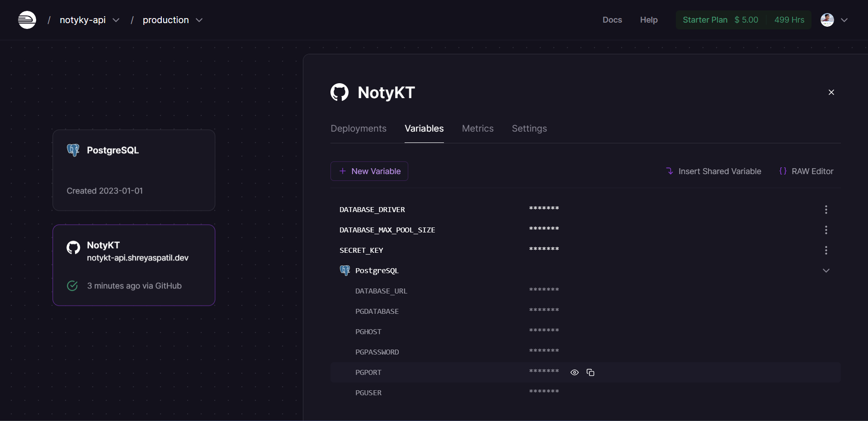
Task: Click the user avatar picture
Action: (827, 20)
